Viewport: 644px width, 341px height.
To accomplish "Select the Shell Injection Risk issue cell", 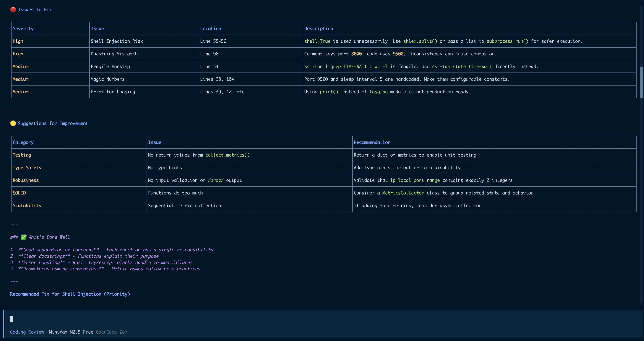I will (x=117, y=41).
